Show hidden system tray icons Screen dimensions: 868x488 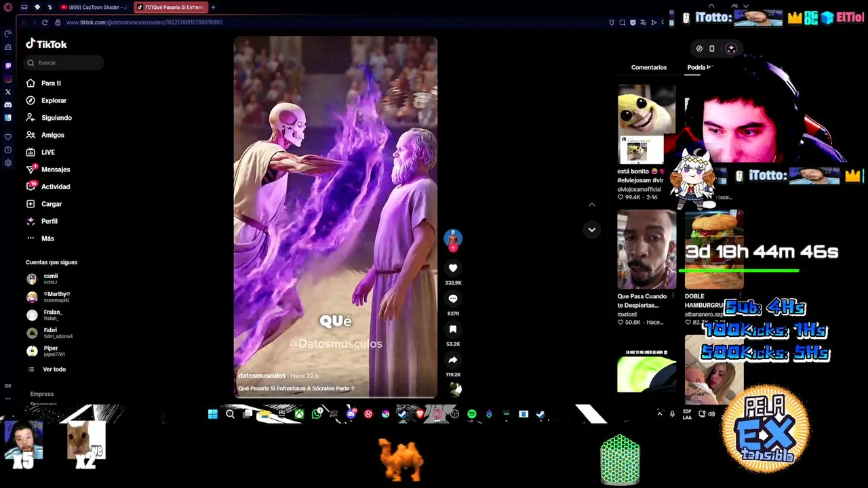659,413
